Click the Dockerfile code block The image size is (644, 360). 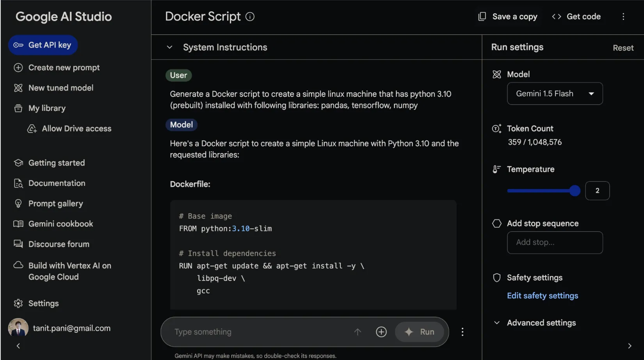tap(313, 255)
